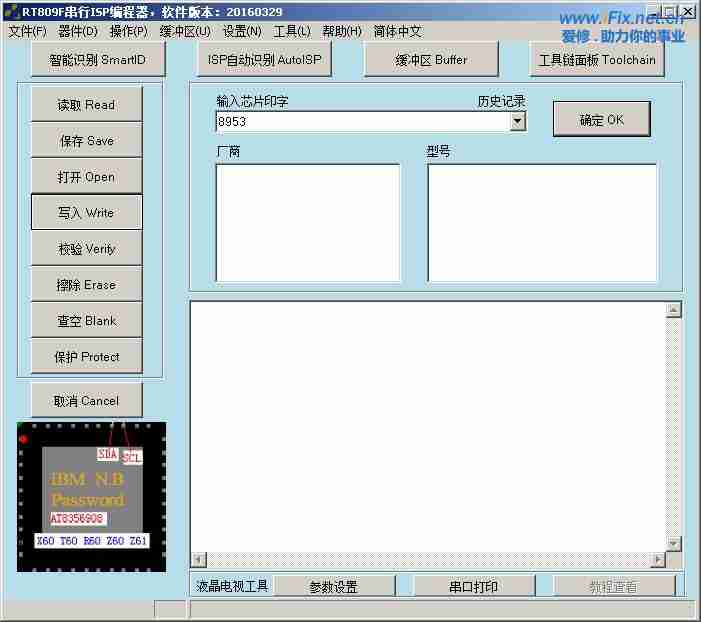The height and width of the screenshot is (622, 701).
Task: Click the 智能识别 SmartID button
Action: click(98, 59)
